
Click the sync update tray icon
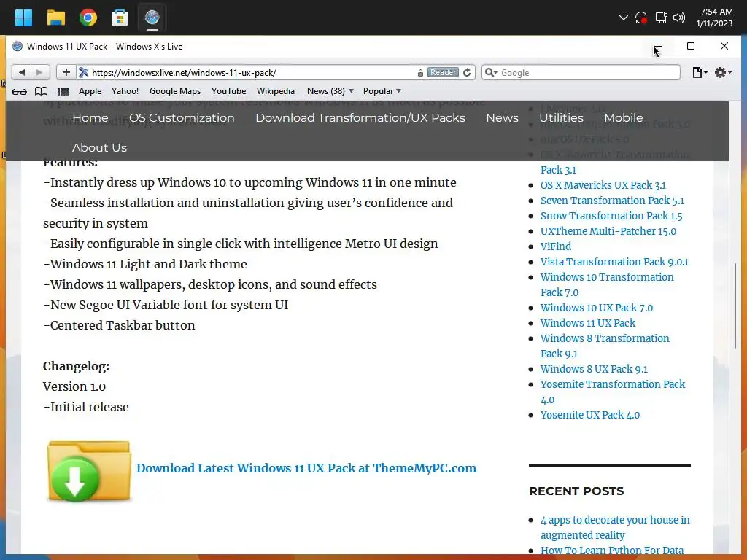point(641,17)
